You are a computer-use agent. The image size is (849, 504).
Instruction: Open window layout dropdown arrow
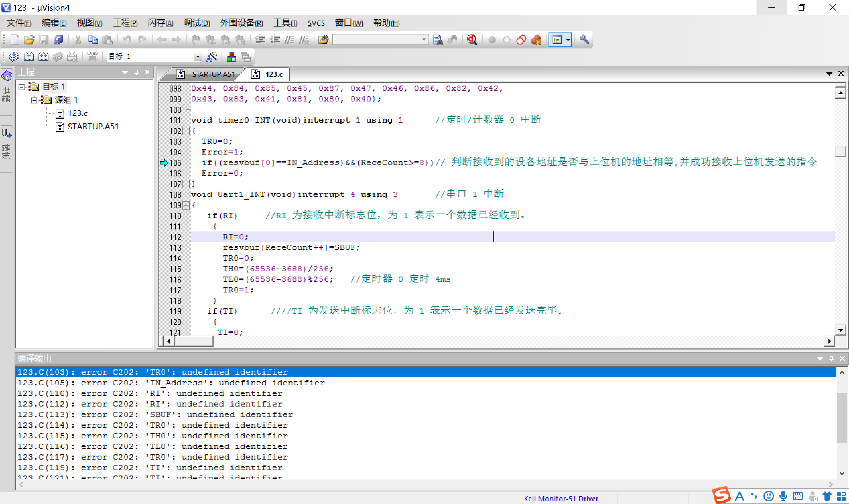tap(568, 40)
